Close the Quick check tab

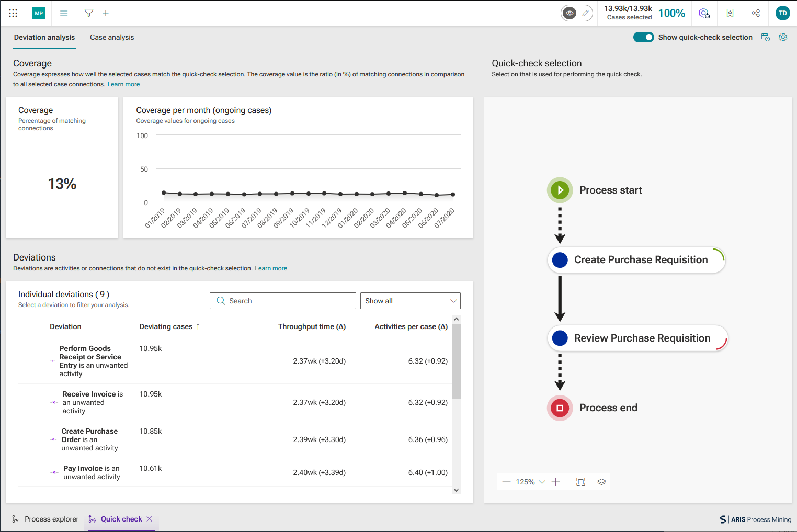(150, 519)
